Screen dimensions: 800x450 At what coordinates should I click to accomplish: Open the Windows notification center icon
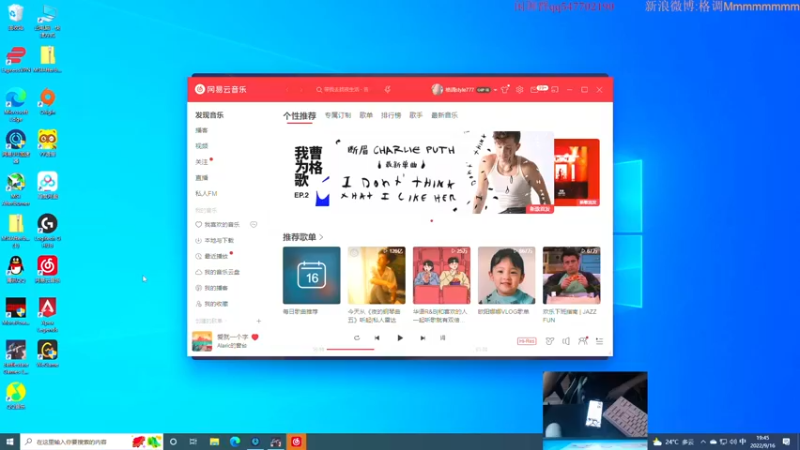pyautogui.click(x=786, y=441)
